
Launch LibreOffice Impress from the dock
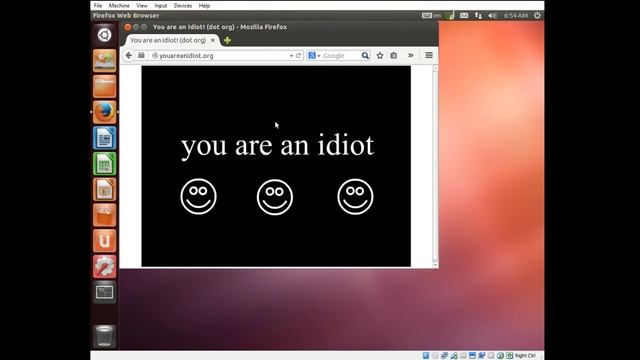(104, 189)
